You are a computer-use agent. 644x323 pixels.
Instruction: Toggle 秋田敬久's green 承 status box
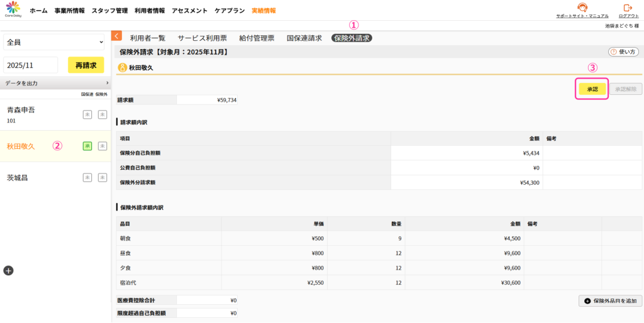tap(88, 146)
